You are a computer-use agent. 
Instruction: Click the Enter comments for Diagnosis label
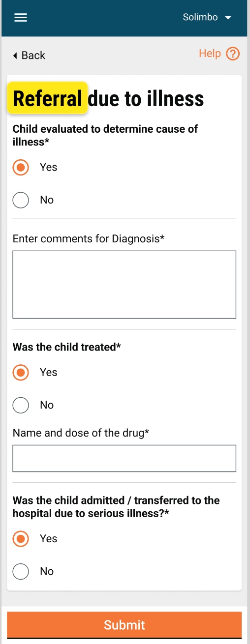click(89, 239)
